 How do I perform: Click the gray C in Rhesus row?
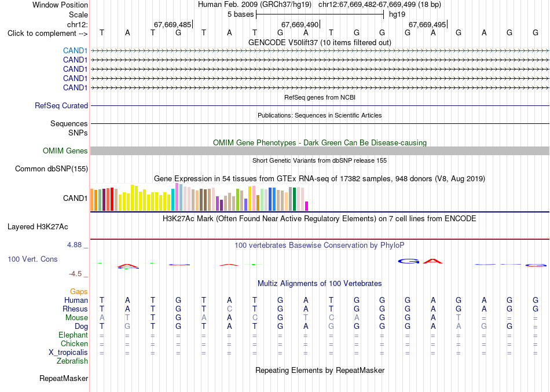(x=229, y=309)
